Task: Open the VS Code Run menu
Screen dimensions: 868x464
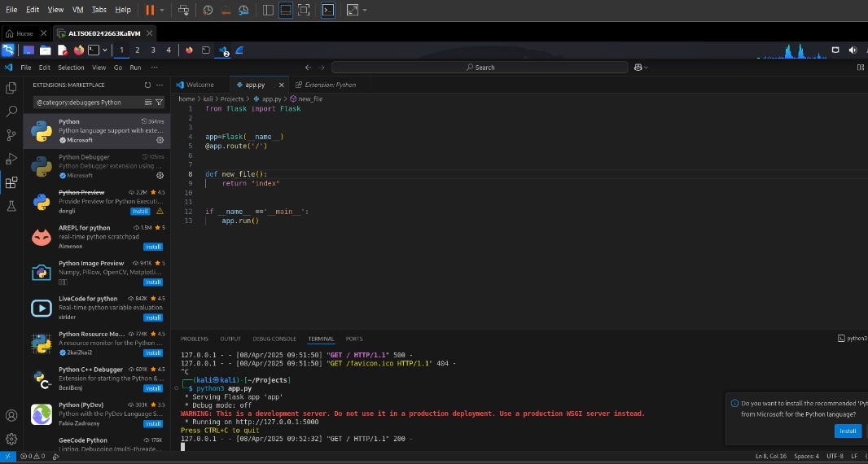Action: pos(135,68)
